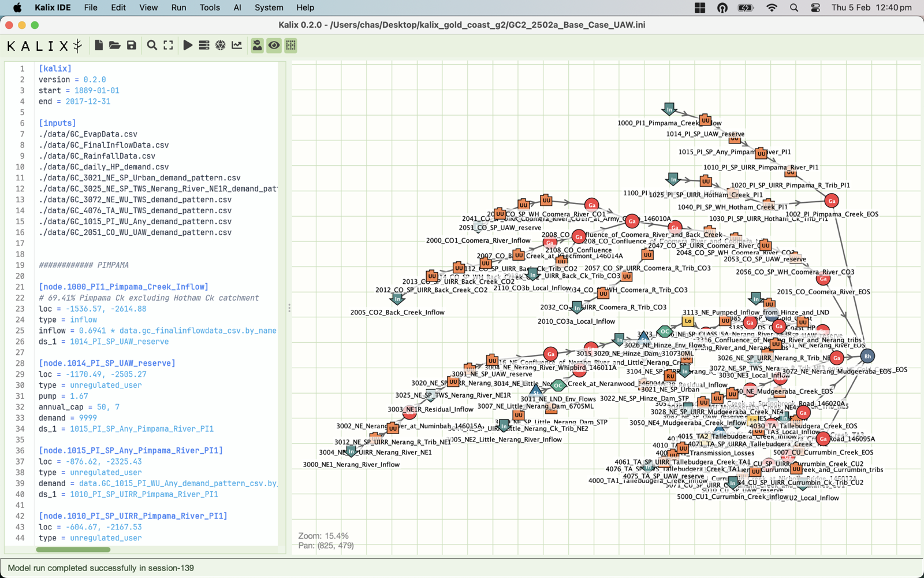Screen dimensions: 924x578
Task: Click the 'end = 2017-12-31' line
Action: pos(74,102)
